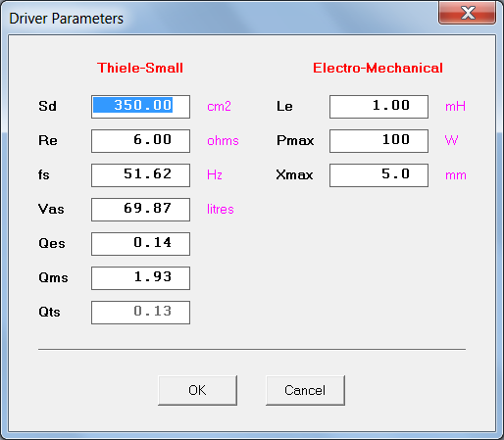This screenshot has height=440, width=504.
Task: Focus the Le field showing 1.00
Action: click(x=378, y=107)
